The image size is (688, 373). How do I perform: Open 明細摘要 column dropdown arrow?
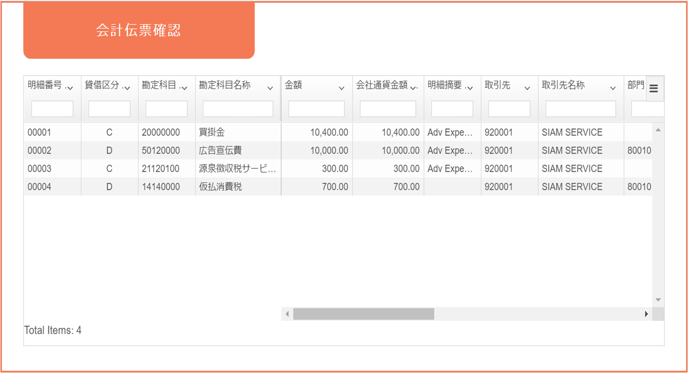[470, 88]
